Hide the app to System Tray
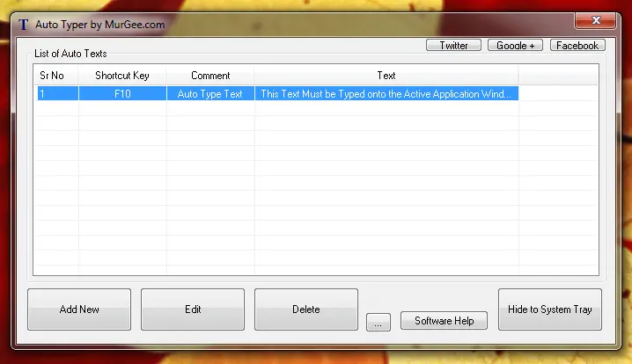The height and width of the screenshot is (364, 632). tap(550, 309)
